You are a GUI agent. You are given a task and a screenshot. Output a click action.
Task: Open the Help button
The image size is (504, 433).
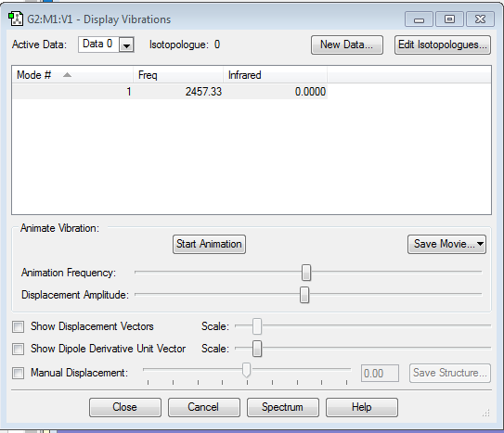point(362,407)
